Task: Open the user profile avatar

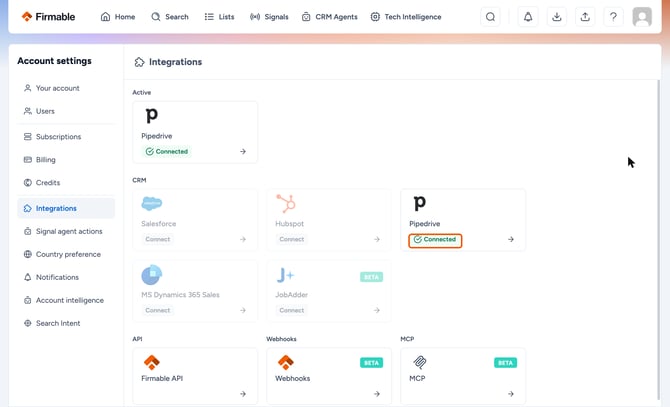Action: coord(642,17)
